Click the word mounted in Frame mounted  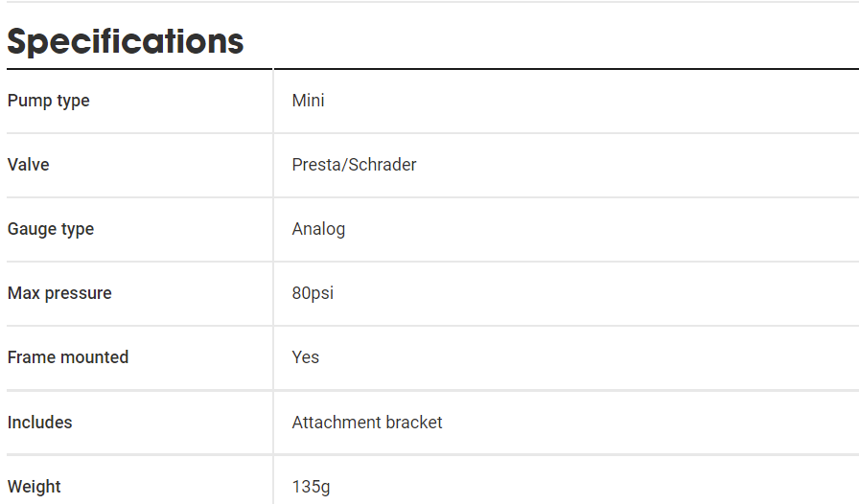(94, 357)
